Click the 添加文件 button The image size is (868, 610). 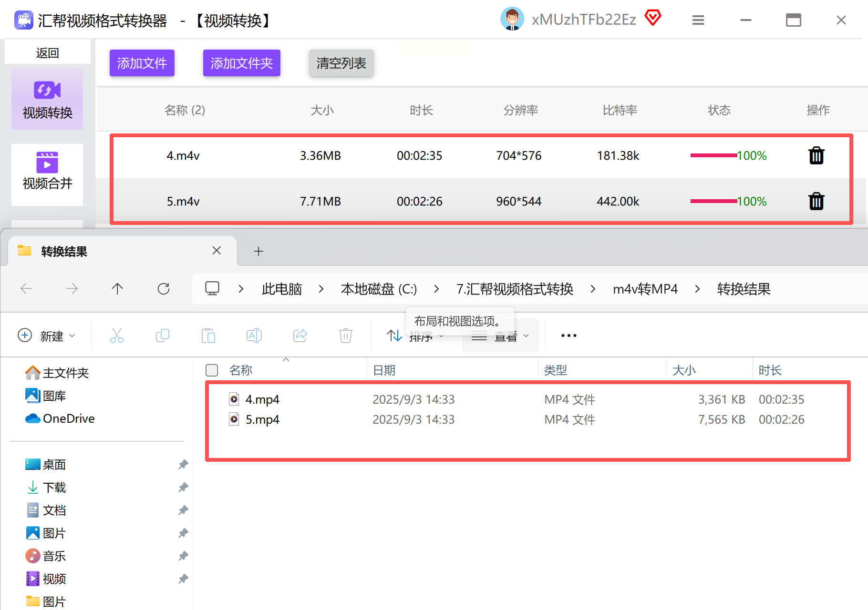142,63
